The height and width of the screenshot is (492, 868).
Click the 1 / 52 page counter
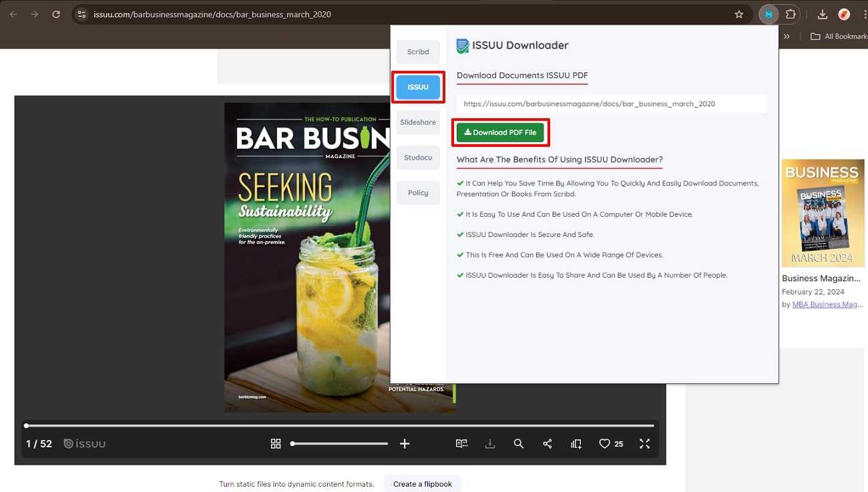pyautogui.click(x=39, y=444)
